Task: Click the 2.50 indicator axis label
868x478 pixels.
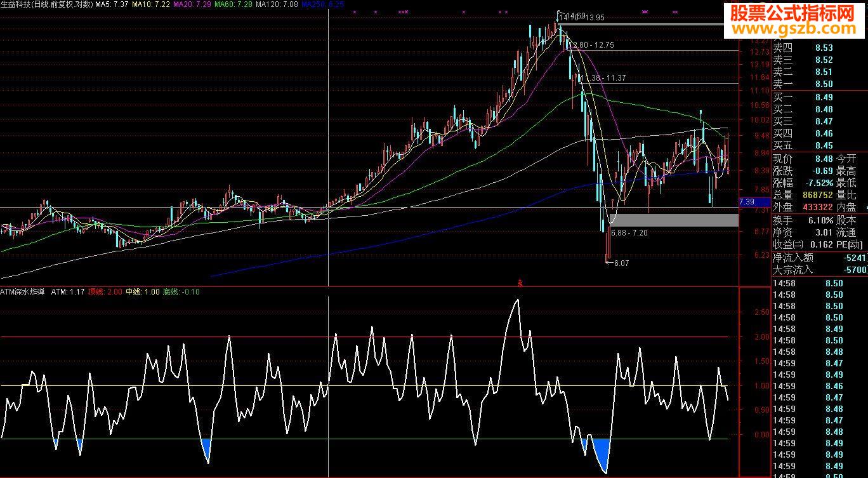Action: point(761,313)
